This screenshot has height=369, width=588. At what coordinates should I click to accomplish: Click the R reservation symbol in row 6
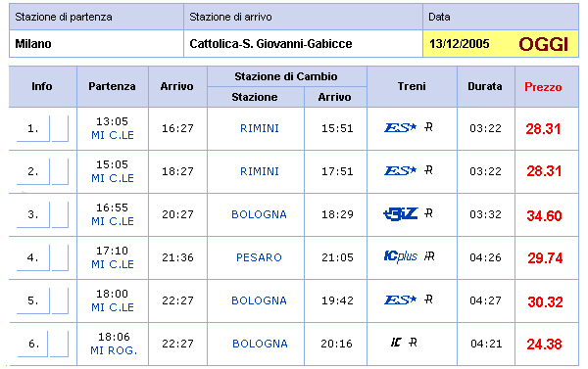tap(413, 342)
